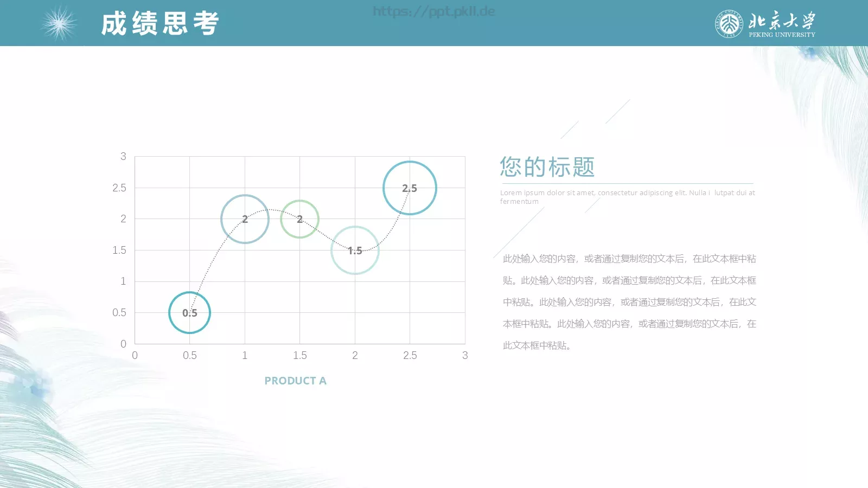The image size is (868, 488).
Task: Click the y-axis label 1
Action: (123, 281)
